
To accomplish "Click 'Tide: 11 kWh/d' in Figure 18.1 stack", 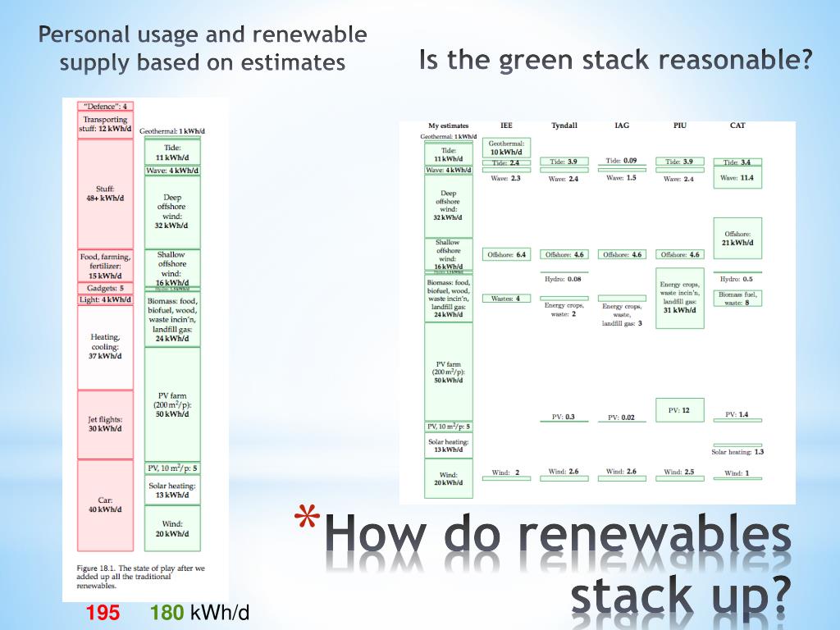I will (x=172, y=152).
